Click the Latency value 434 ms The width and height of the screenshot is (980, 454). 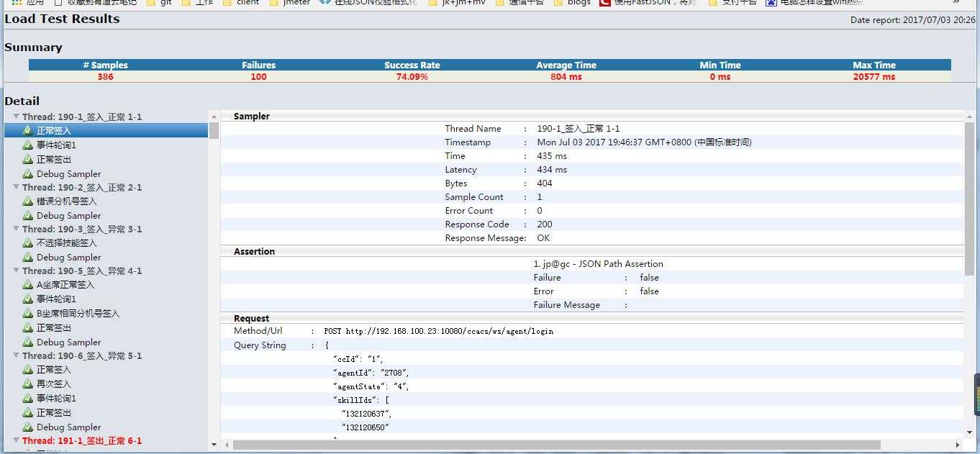552,170
